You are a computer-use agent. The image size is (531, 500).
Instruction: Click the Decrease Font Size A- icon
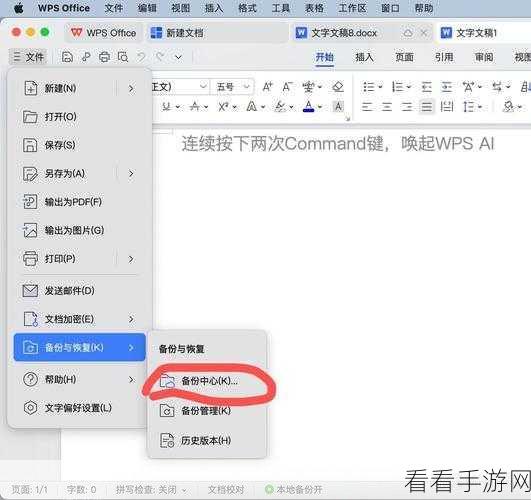click(287, 87)
